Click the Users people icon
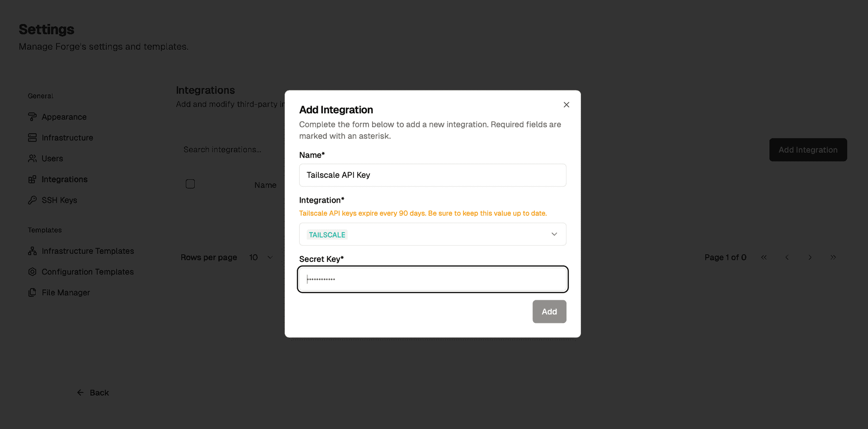 (x=32, y=159)
